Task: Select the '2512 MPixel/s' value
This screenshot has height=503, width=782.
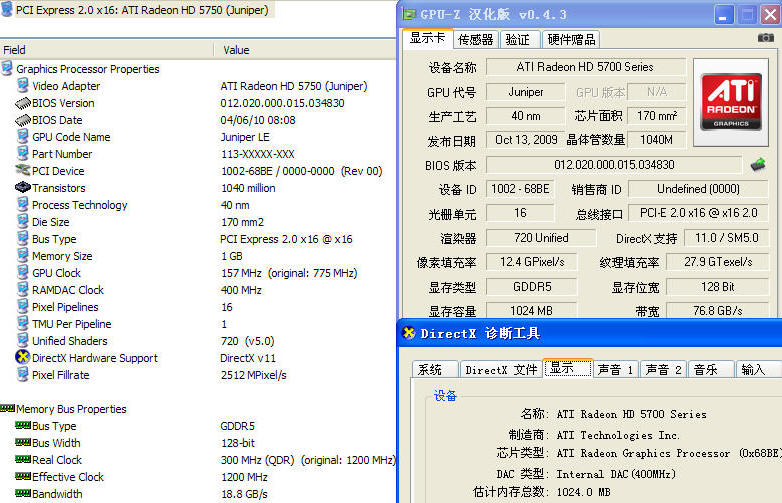Action: (253, 375)
